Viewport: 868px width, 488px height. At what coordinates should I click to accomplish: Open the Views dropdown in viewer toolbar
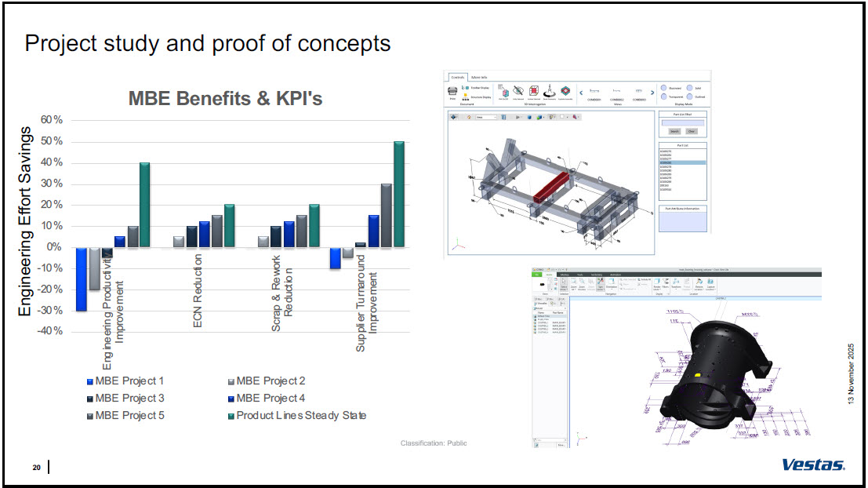(x=489, y=117)
